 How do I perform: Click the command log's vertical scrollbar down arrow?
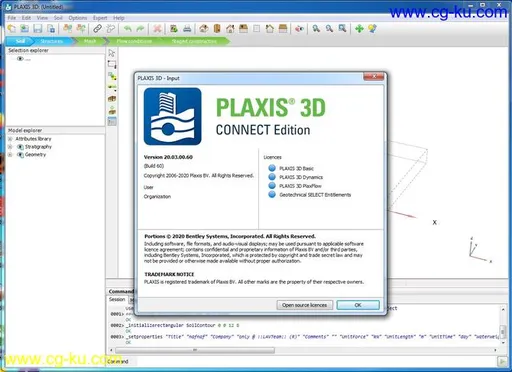point(503,342)
